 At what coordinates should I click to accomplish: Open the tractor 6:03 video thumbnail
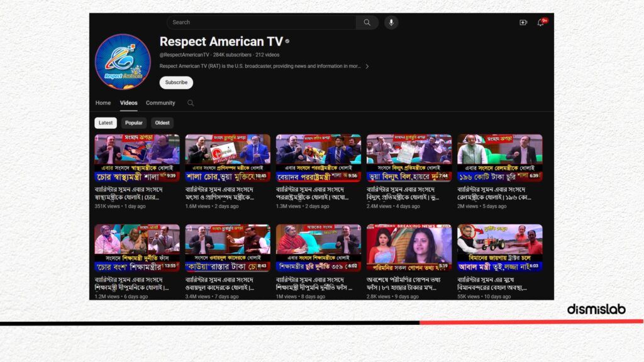(500, 248)
